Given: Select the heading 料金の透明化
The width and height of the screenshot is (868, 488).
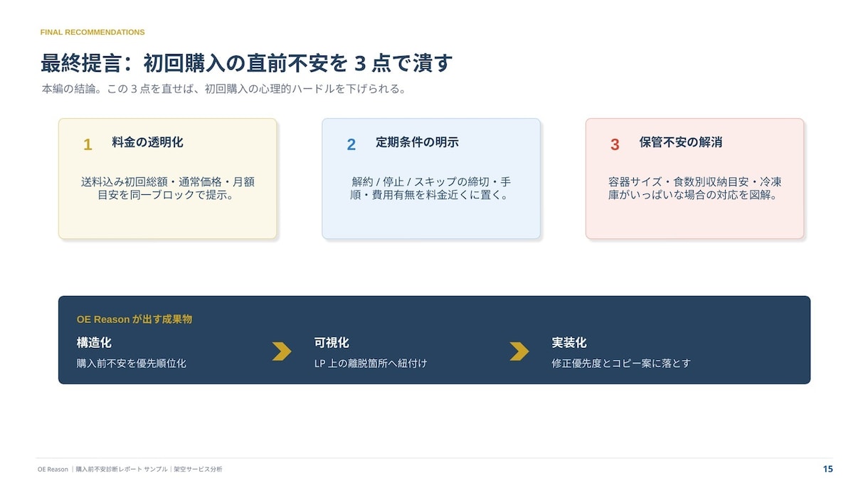Looking at the screenshot, I should point(147,142).
